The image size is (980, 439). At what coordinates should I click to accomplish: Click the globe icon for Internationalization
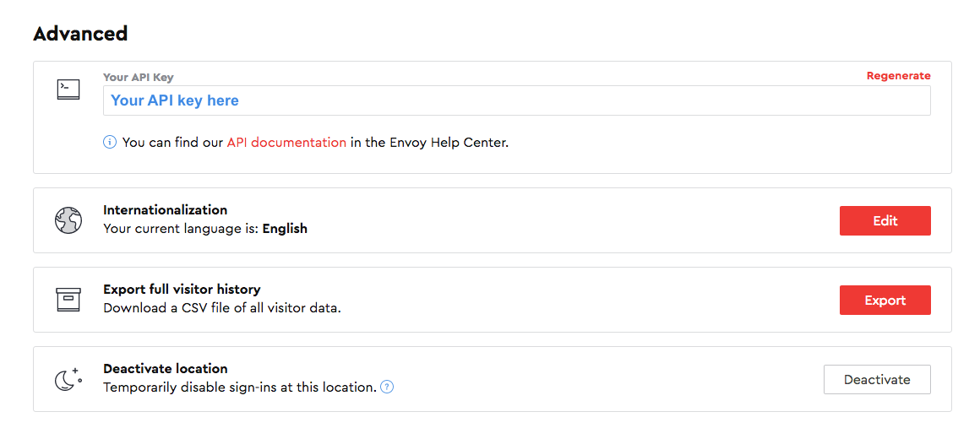click(68, 220)
